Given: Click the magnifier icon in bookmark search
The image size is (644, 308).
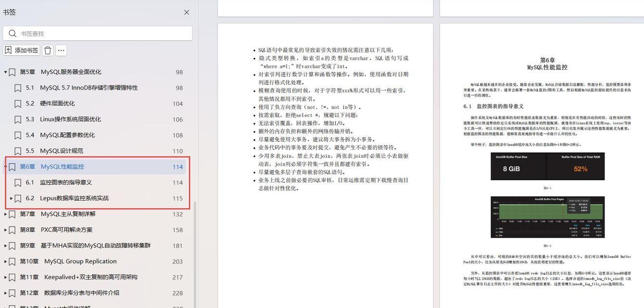Looking at the screenshot, I should [x=12, y=33].
